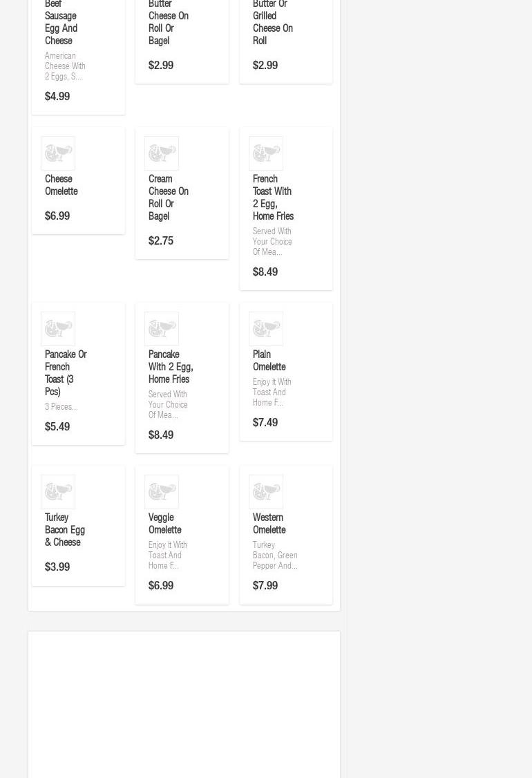This screenshot has height=778, width=532.
Task: Click the Cream Cheese On Roll placeholder icon
Action: point(162,153)
